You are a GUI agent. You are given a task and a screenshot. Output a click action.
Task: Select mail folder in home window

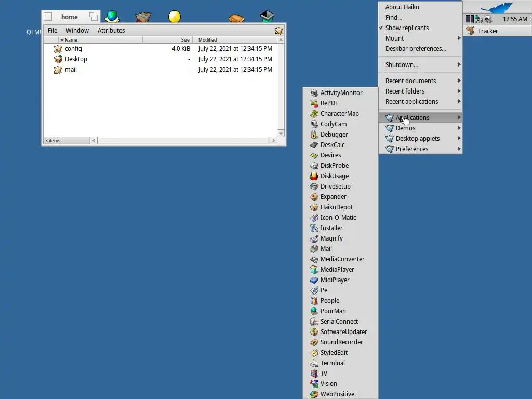(x=65, y=70)
